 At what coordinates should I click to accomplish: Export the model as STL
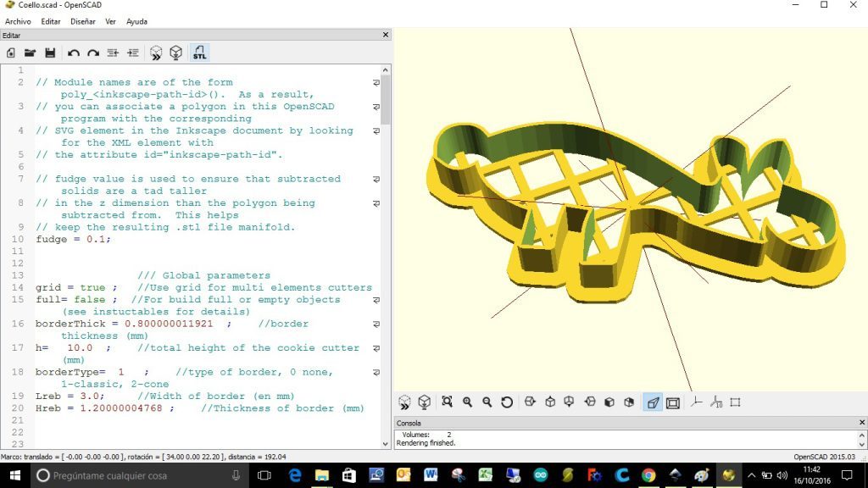[x=200, y=53]
